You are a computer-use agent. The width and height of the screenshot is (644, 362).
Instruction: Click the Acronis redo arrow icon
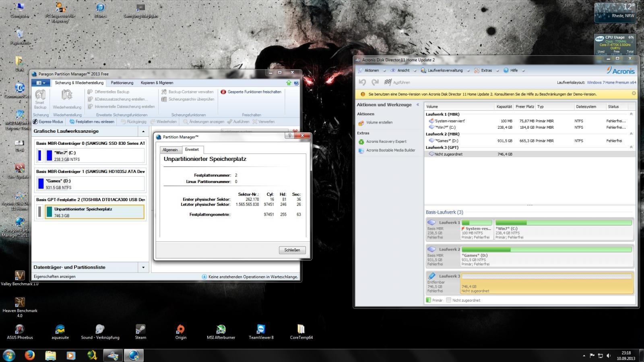(x=375, y=82)
